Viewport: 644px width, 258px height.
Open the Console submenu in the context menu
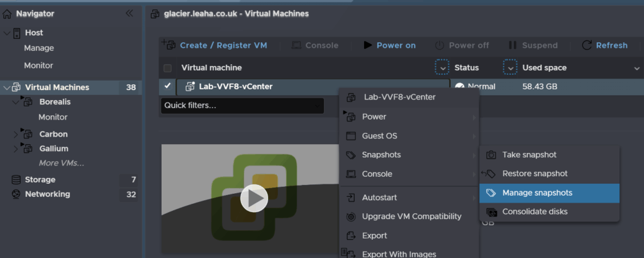point(409,174)
